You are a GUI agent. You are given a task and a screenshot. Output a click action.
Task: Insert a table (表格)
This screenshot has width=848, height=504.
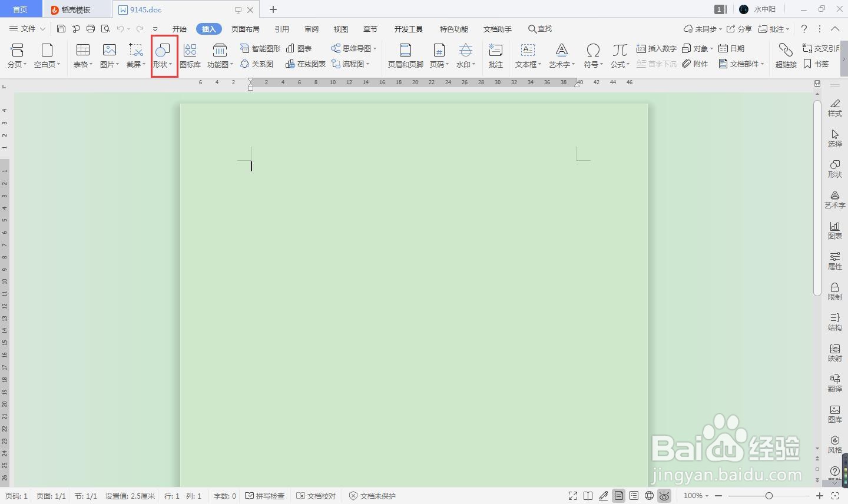[83, 56]
